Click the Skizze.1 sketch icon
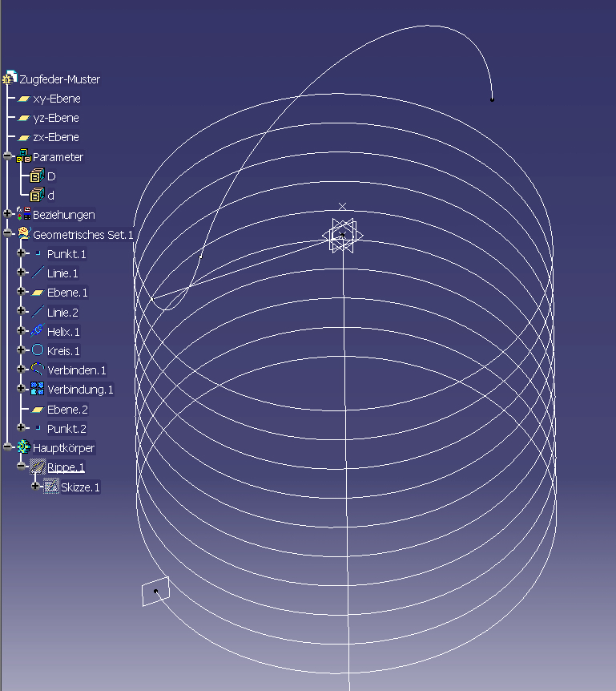The width and height of the screenshot is (616, 691). tap(51, 486)
